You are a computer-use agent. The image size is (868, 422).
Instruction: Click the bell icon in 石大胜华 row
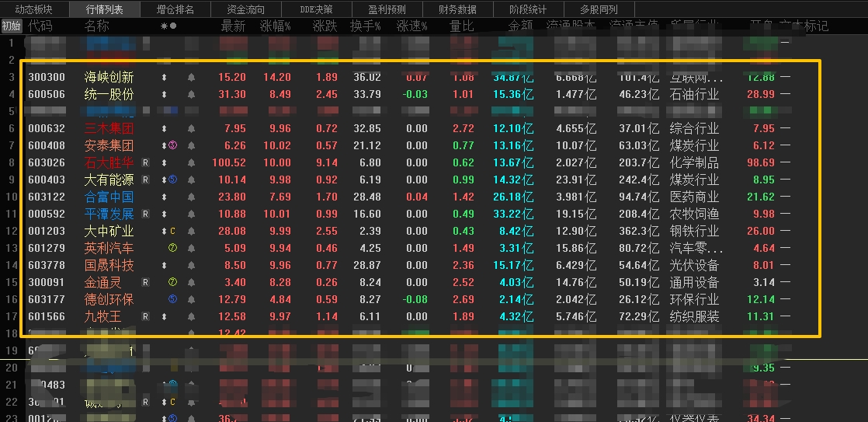click(191, 163)
